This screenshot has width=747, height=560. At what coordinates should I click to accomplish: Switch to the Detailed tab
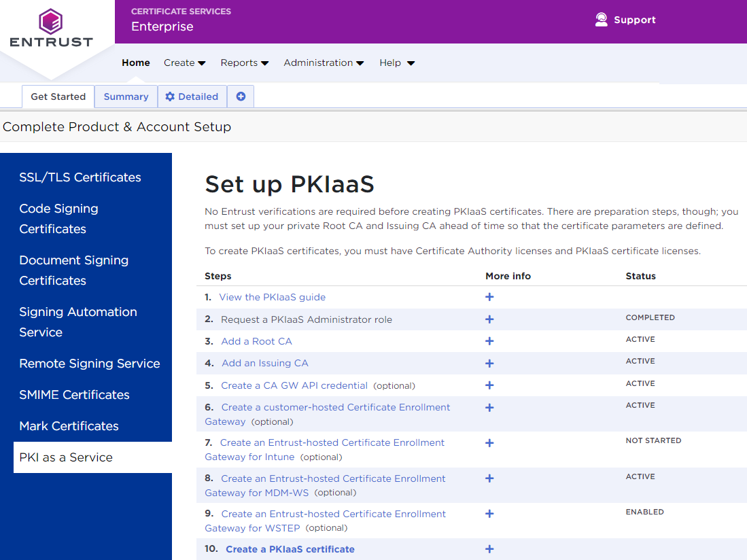coord(192,97)
